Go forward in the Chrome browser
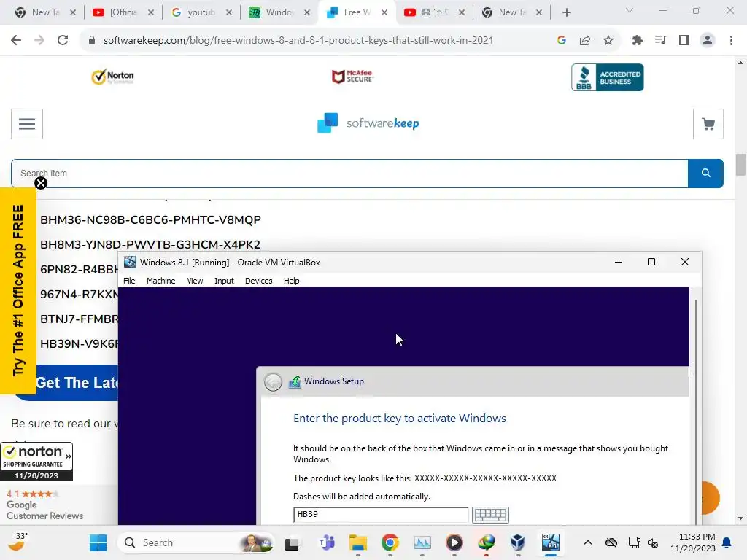 (39, 41)
